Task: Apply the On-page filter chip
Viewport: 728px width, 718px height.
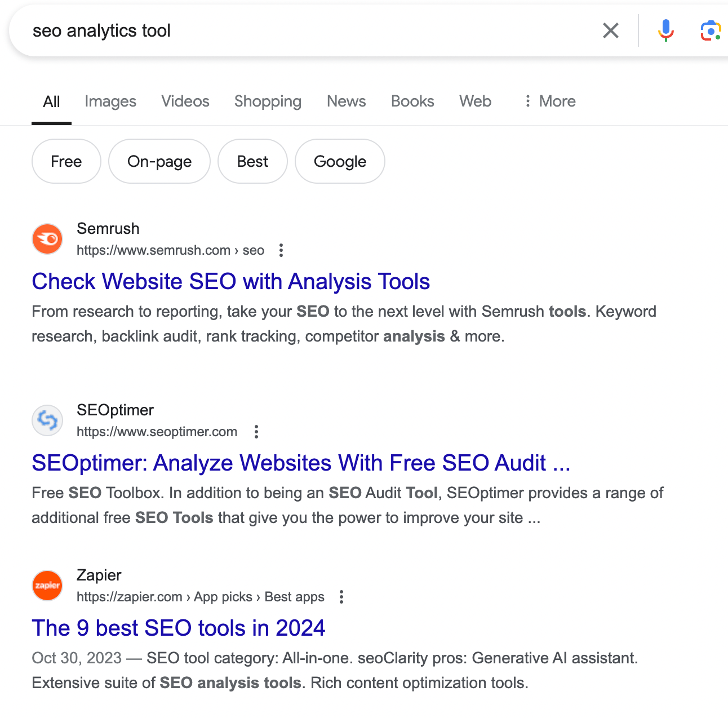Action: [x=159, y=161]
